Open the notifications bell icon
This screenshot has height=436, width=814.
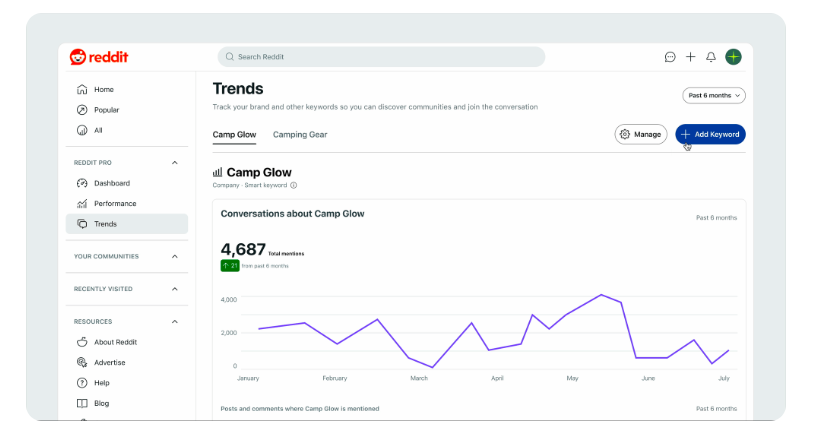(x=711, y=57)
